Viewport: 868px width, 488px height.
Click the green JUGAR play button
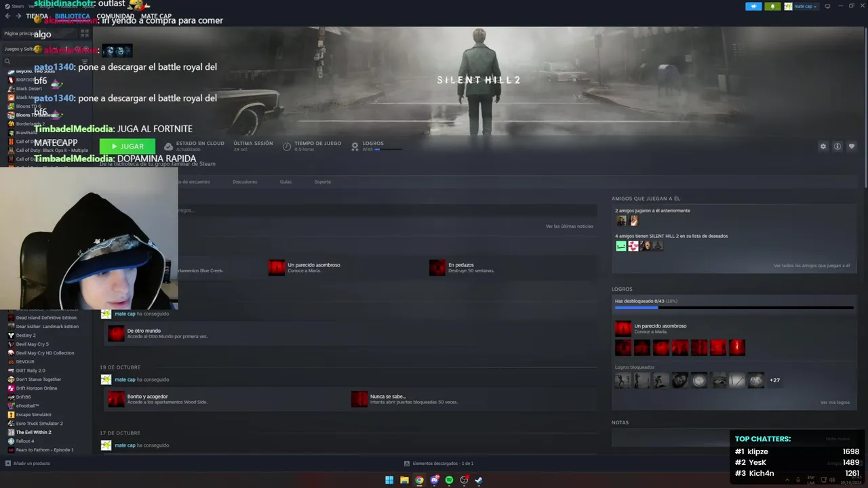127,146
